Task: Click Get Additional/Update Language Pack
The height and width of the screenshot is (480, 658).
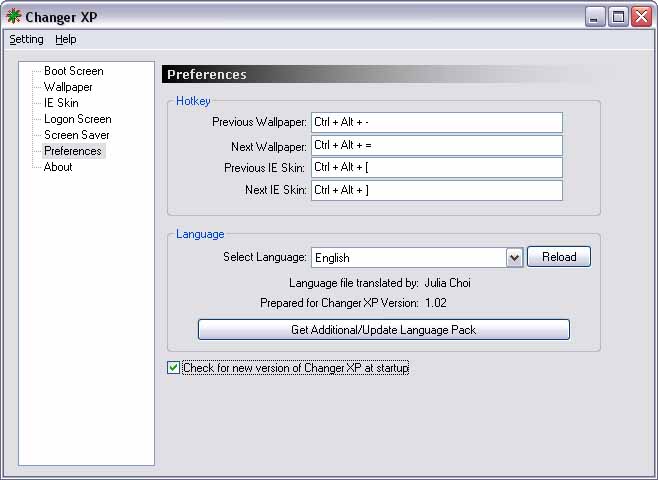Action: pyautogui.click(x=383, y=330)
